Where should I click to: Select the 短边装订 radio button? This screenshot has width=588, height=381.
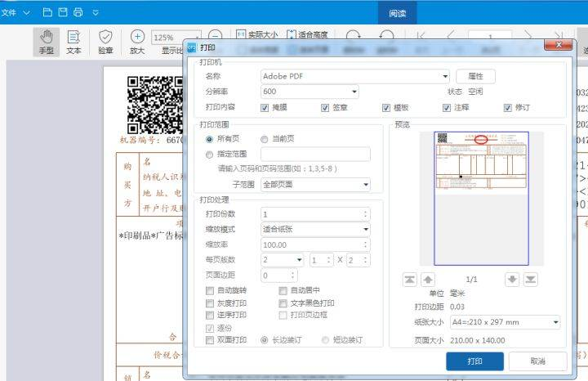pos(326,340)
